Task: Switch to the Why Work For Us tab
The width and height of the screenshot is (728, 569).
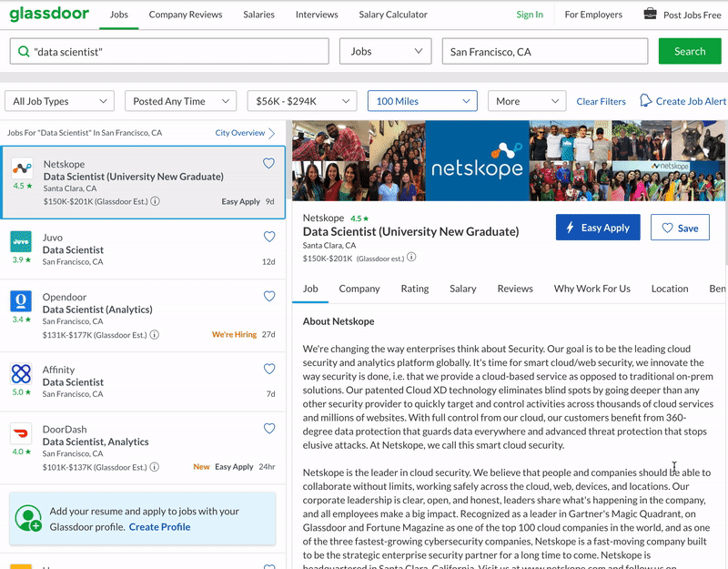Action: (592, 289)
